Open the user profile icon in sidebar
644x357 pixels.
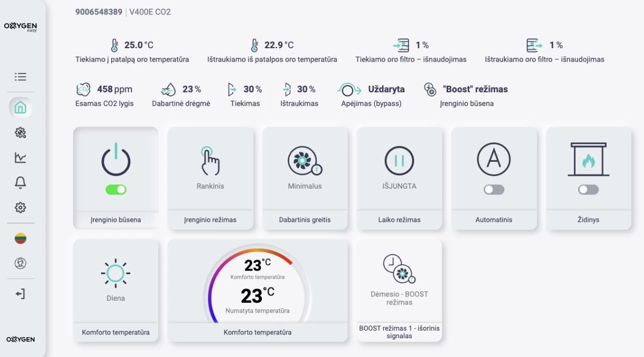click(x=20, y=263)
